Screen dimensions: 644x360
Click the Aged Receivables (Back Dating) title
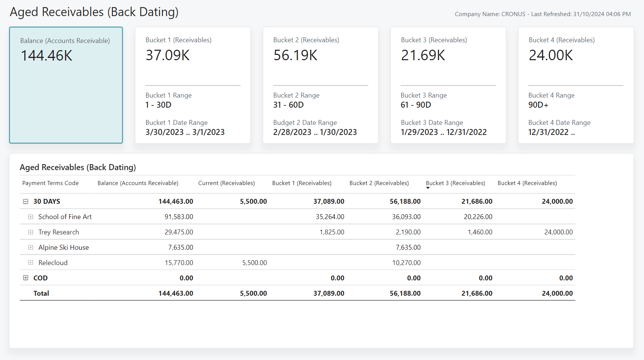pyautogui.click(x=95, y=12)
